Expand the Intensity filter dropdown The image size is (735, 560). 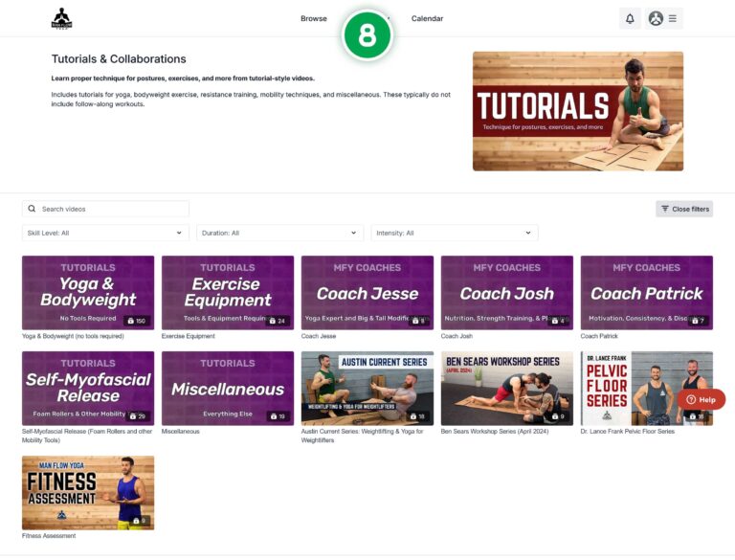click(x=454, y=233)
